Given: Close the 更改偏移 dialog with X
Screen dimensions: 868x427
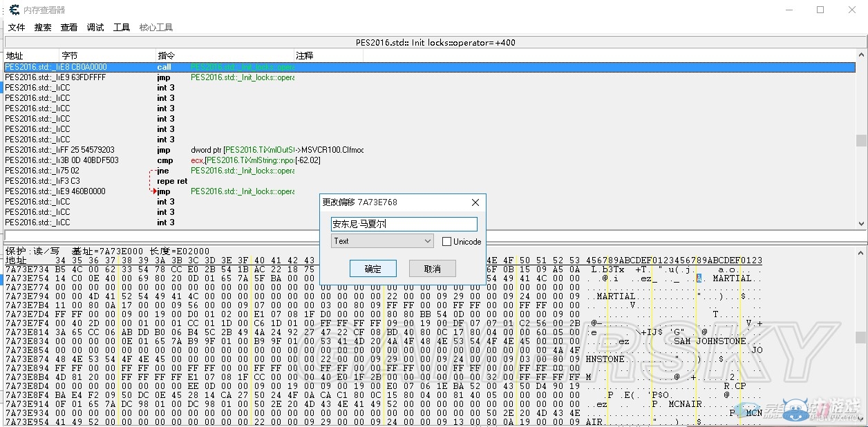Looking at the screenshot, I should coord(475,202).
